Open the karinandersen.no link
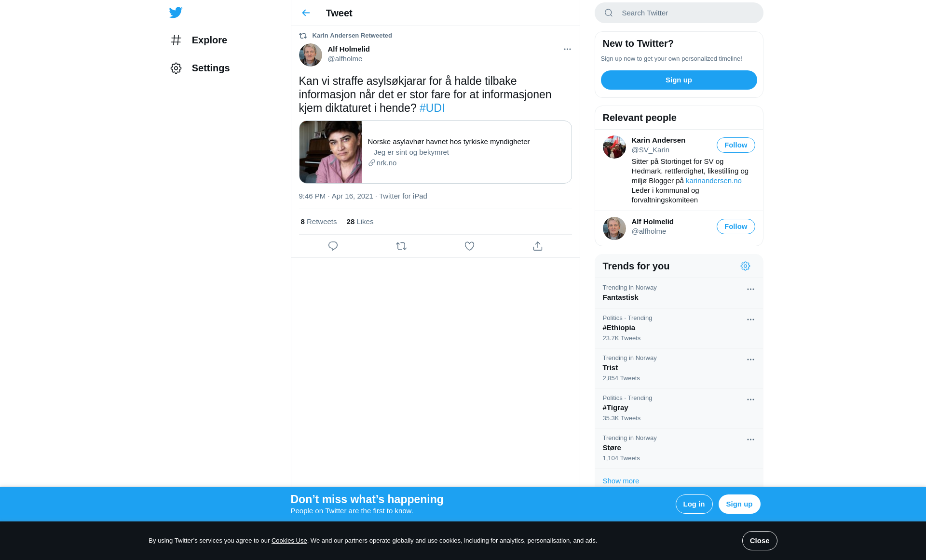The image size is (926, 560). point(713,181)
